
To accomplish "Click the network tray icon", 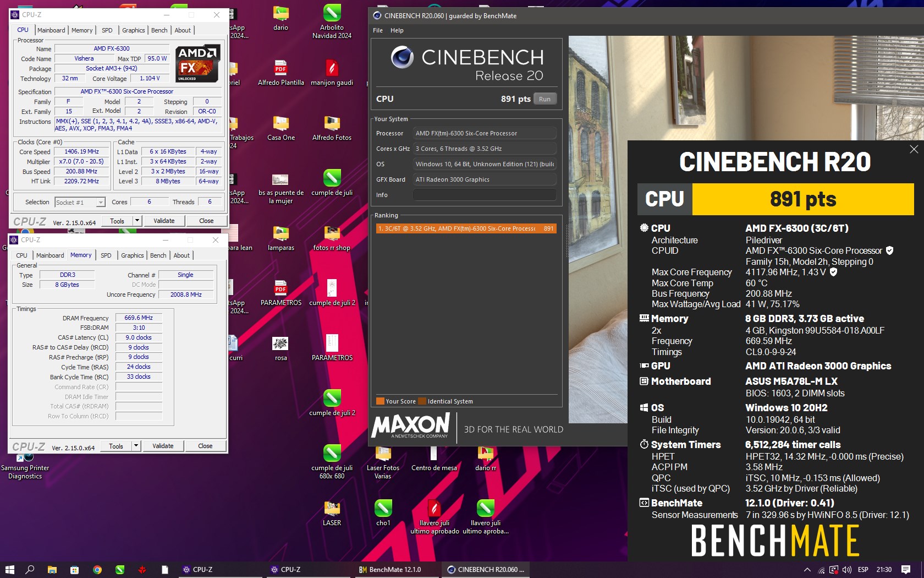I will click(821, 570).
